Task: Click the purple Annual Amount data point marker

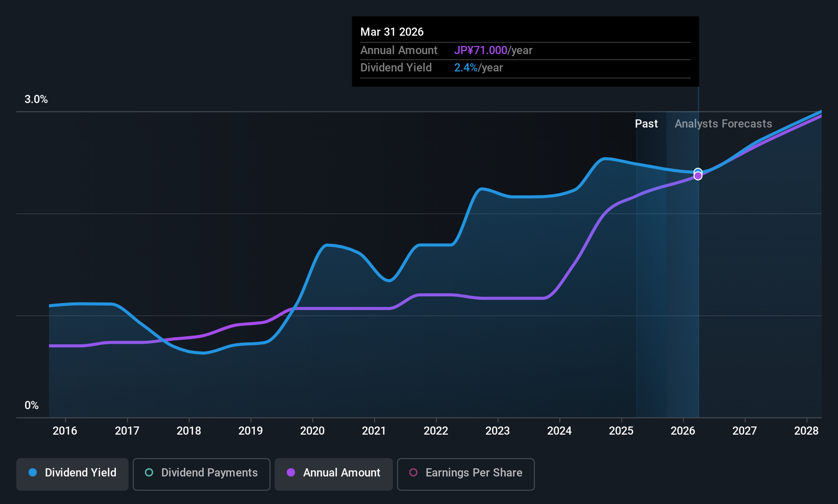Action: (698, 176)
